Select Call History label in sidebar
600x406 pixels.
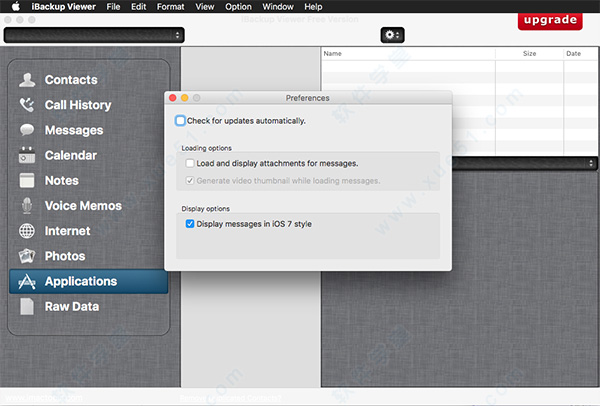78,105
